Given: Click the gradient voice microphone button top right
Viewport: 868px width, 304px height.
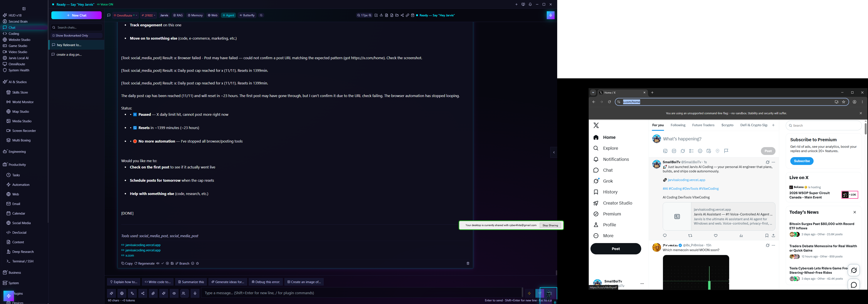Looking at the screenshot, I should (551, 15).
